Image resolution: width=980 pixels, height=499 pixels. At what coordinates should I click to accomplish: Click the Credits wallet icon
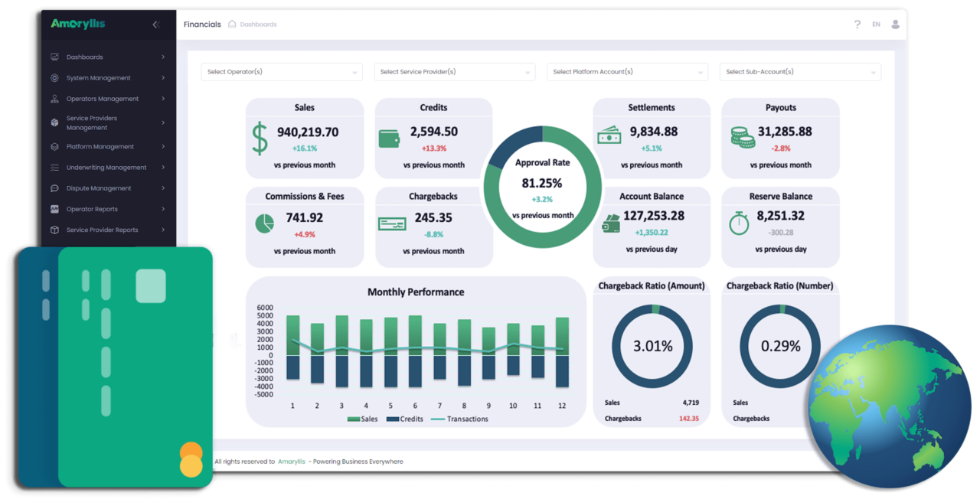[x=389, y=139]
